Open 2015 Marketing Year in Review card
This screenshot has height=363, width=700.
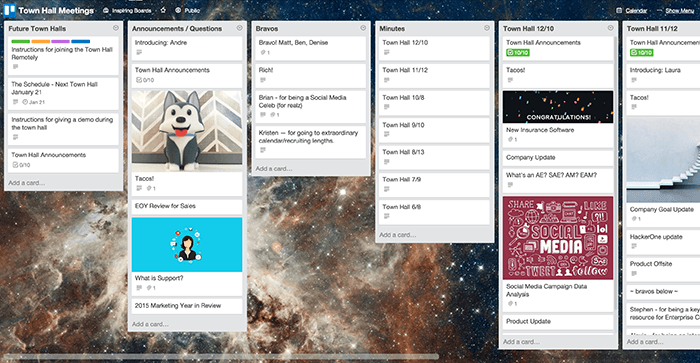[187, 306]
